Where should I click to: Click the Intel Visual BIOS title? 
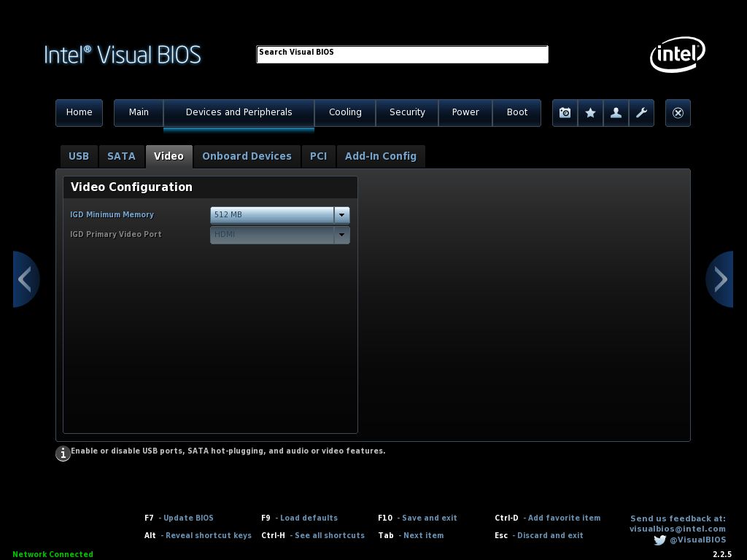tap(123, 55)
